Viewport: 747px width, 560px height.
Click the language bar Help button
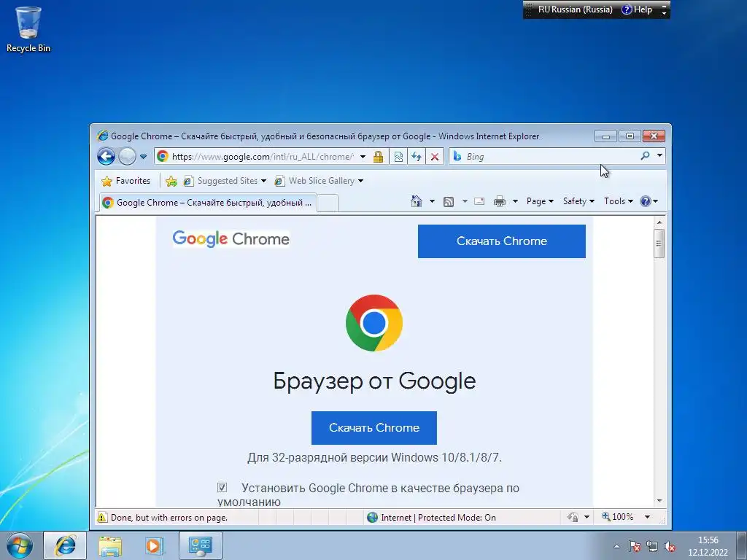637,9
